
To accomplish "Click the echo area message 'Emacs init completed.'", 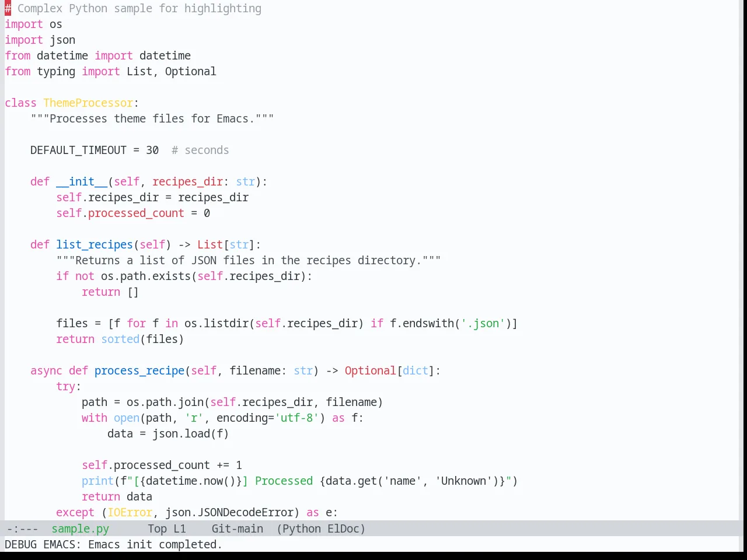I will 155,544.
